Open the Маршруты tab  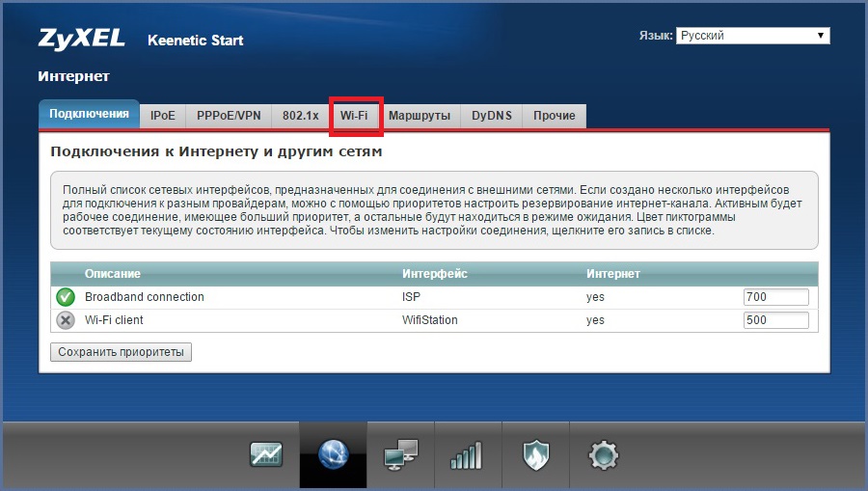[419, 116]
